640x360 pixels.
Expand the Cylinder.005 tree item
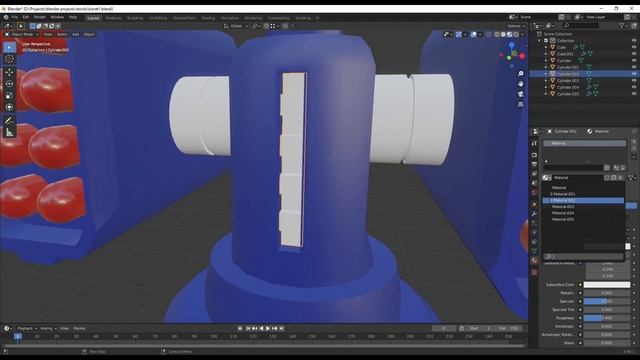(546, 94)
